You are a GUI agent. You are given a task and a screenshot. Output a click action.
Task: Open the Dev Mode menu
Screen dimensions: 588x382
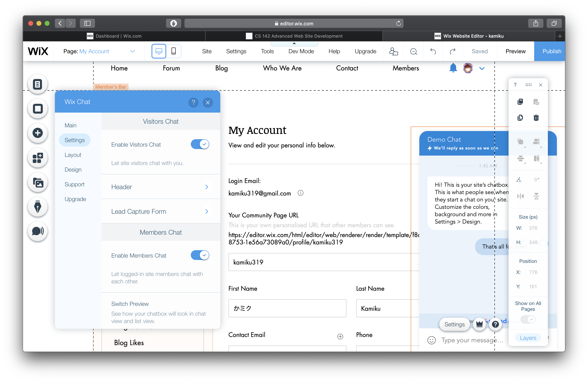[301, 51]
